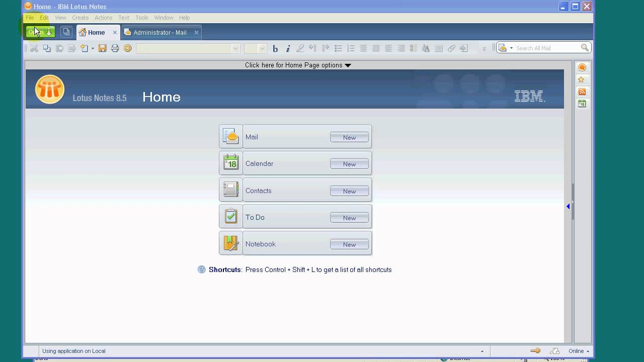This screenshot has width=644, height=362.
Task: Click New button for To Do
Action: [349, 218]
